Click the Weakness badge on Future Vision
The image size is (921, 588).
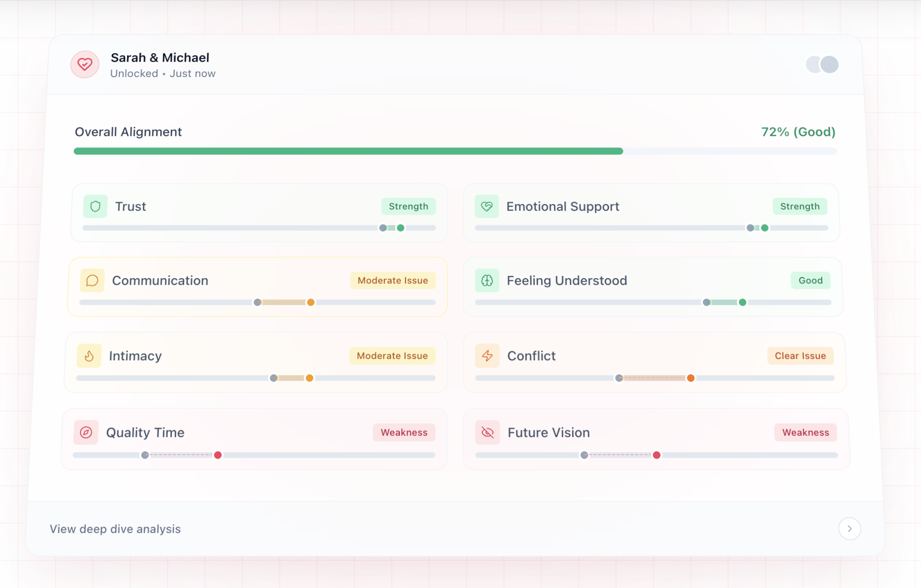pyautogui.click(x=805, y=433)
